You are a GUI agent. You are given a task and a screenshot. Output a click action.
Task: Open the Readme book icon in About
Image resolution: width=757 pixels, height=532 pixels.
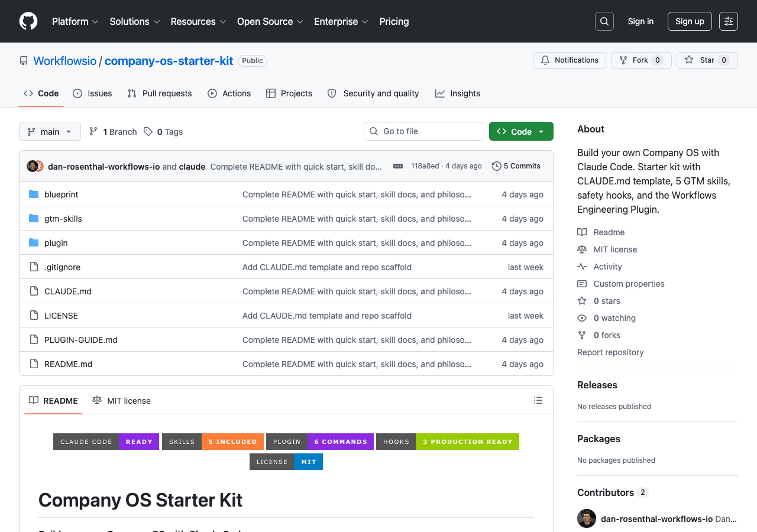click(x=582, y=232)
